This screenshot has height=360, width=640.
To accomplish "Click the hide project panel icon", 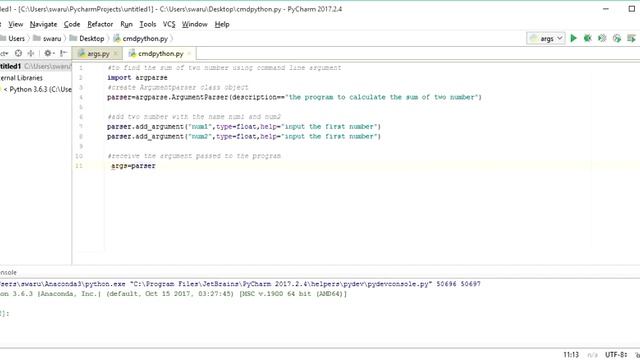I will [63, 53].
